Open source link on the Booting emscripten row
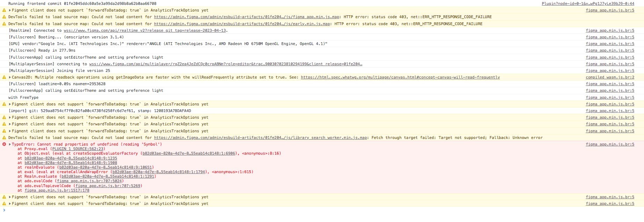This screenshot has height=222, width=644. (610, 37)
